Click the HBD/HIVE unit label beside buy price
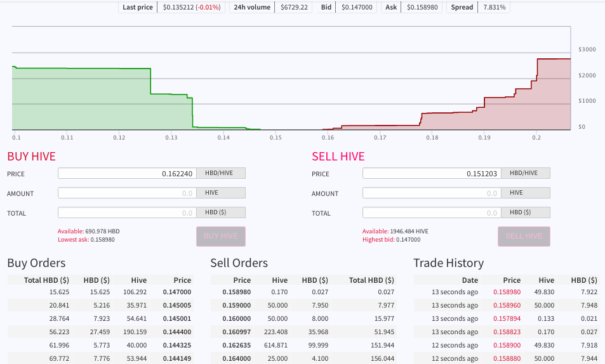Image resolution: width=605 pixels, height=364 pixels. 221,173
